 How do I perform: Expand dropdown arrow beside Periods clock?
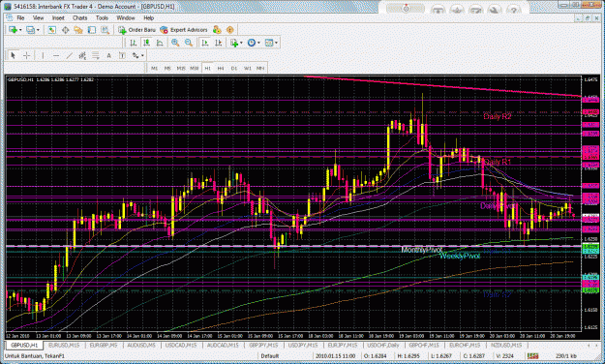[x=258, y=43]
